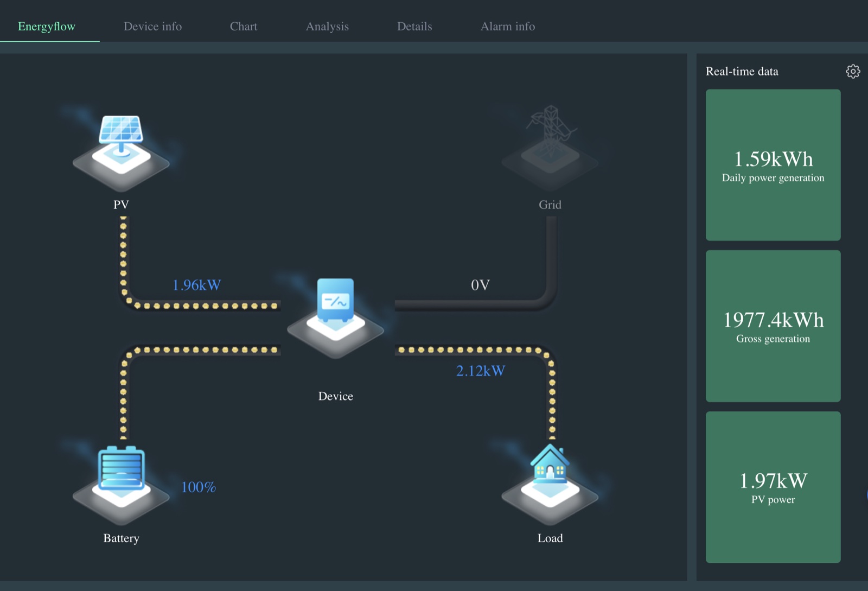
Task: Click the Battery label text
Action: tap(121, 538)
